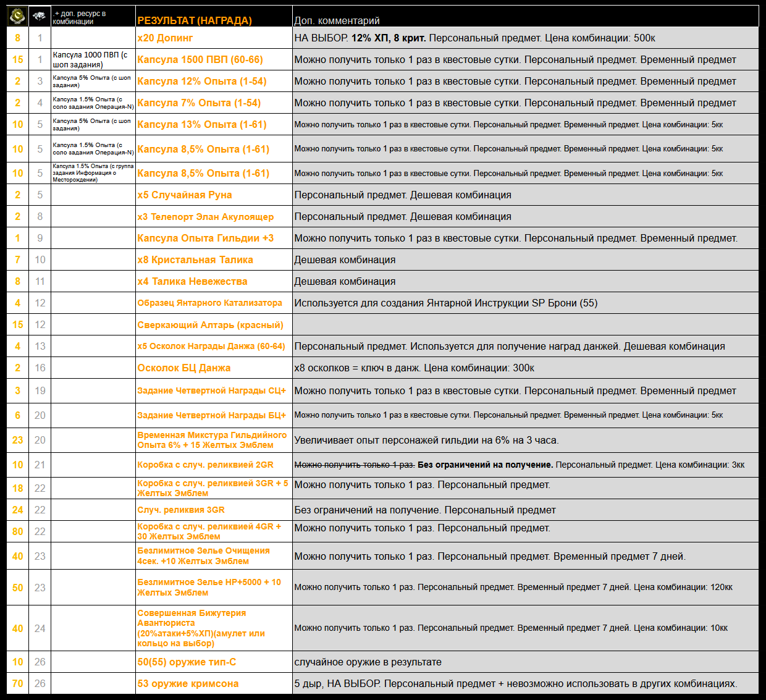
Task: Select Задание Четвертной Награды СЦ+ entry
Action: [x=212, y=390]
